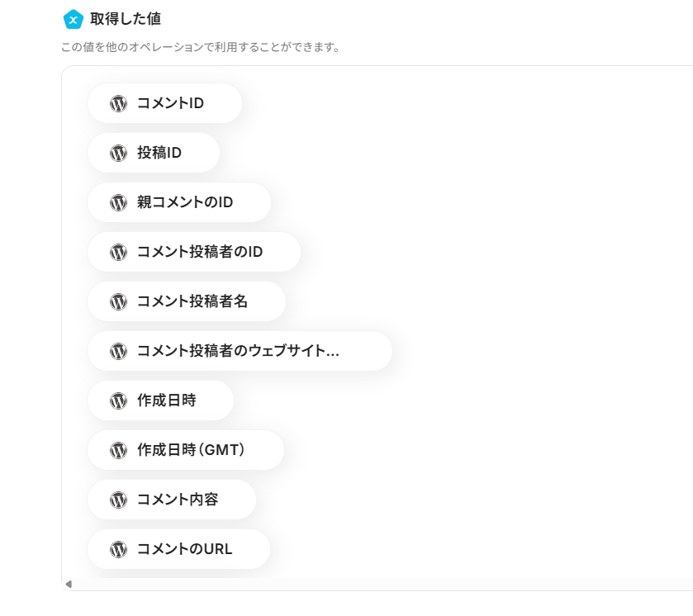
Task: Click the left scroll arrow at panel bottom
Action: click(69, 584)
